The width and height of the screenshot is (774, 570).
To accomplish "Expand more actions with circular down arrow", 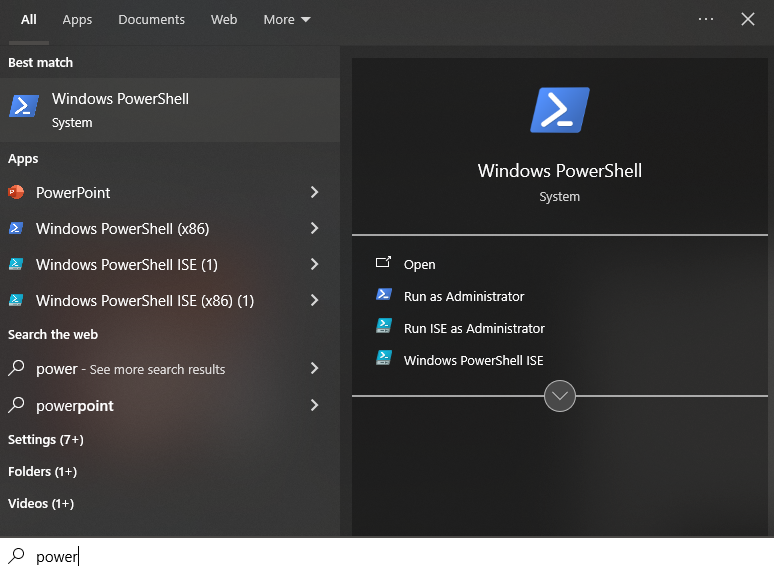I will [x=560, y=396].
